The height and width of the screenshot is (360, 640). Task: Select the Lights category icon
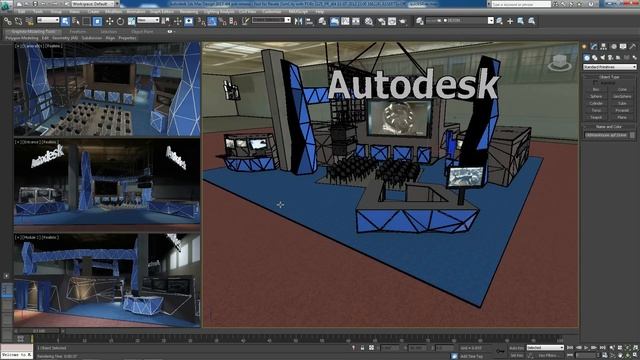pyautogui.click(x=602, y=58)
